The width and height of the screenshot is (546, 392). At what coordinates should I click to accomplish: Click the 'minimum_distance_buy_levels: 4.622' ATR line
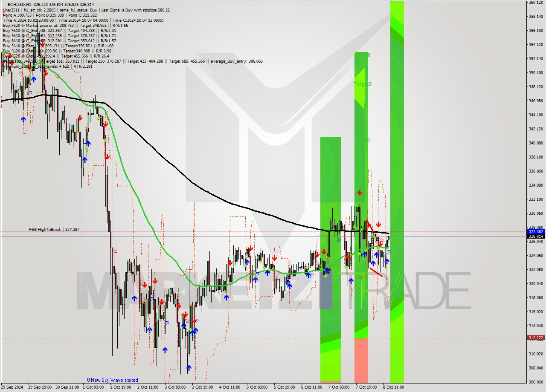point(47,66)
